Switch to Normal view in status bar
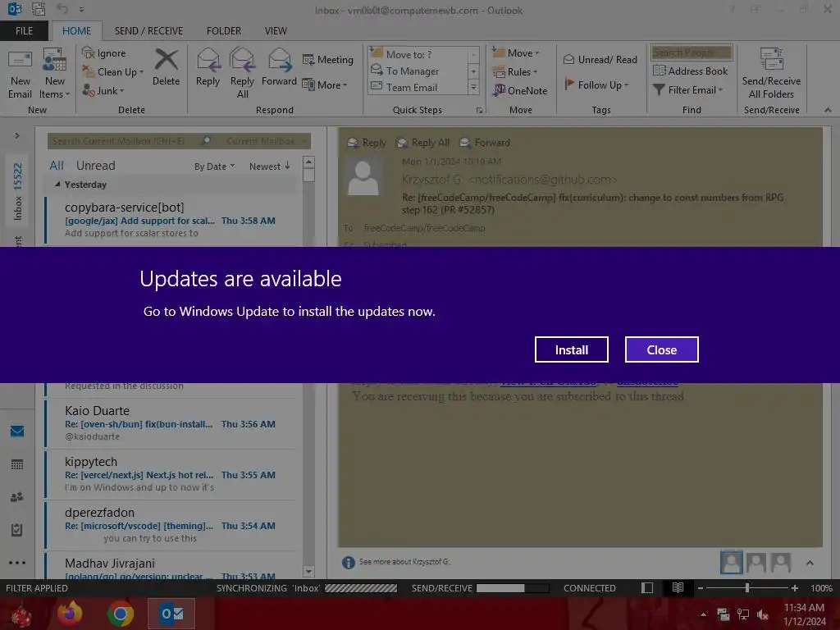Viewport: 840px width, 630px height. coord(647,587)
